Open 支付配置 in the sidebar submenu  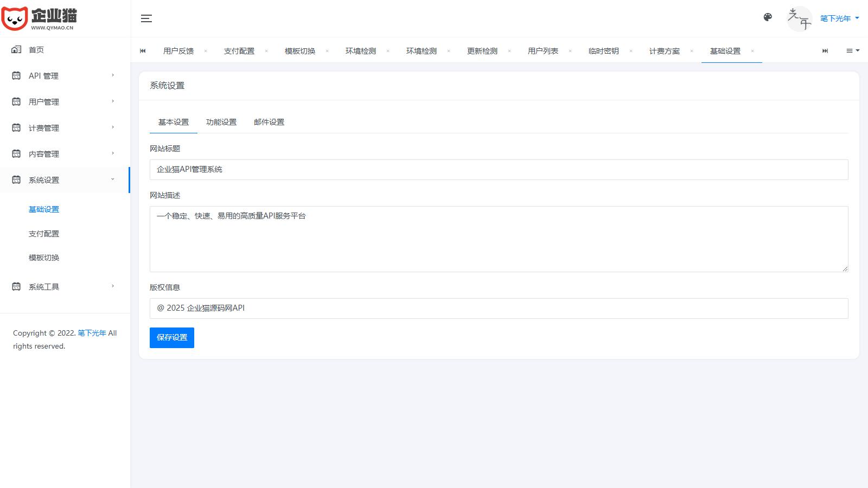pyautogui.click(x=44, y=234)
